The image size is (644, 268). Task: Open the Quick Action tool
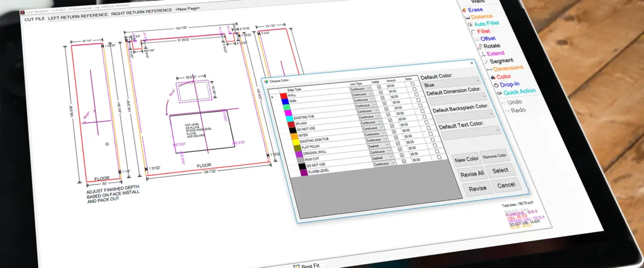pos(519,92)
